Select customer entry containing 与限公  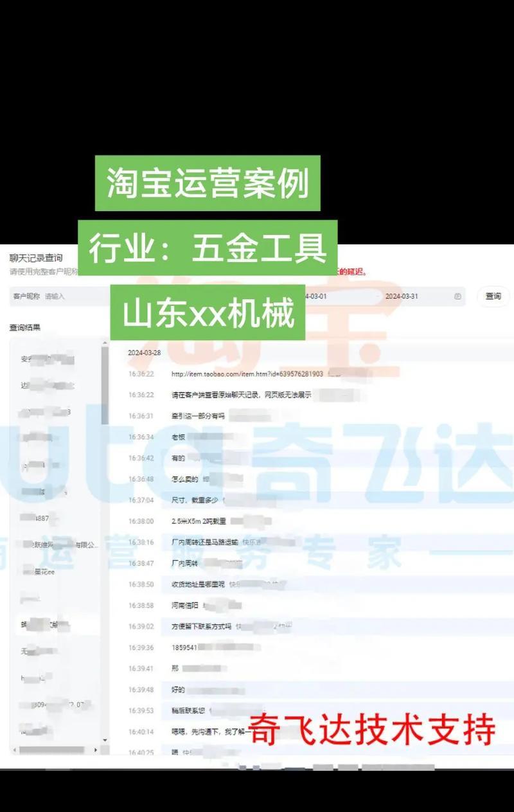coord(59,545)
